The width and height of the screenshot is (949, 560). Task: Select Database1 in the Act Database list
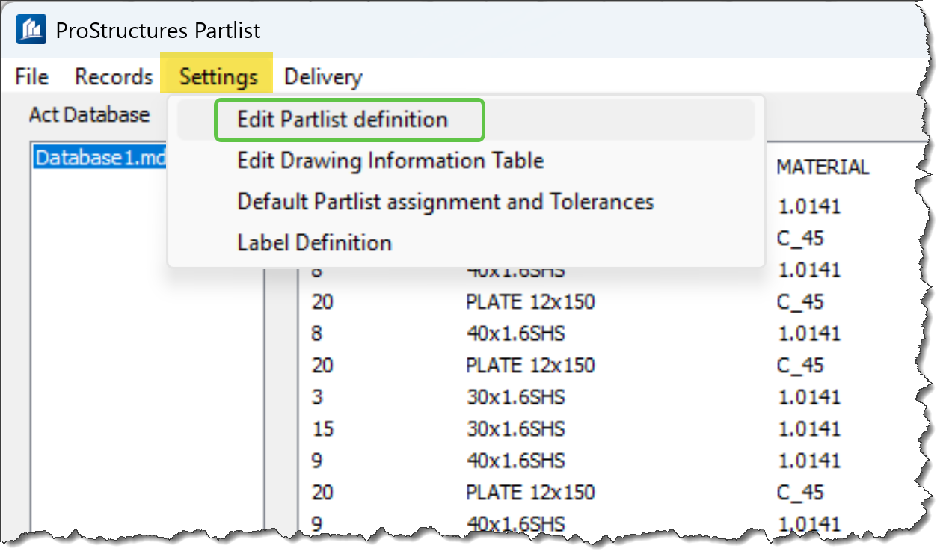101,158
